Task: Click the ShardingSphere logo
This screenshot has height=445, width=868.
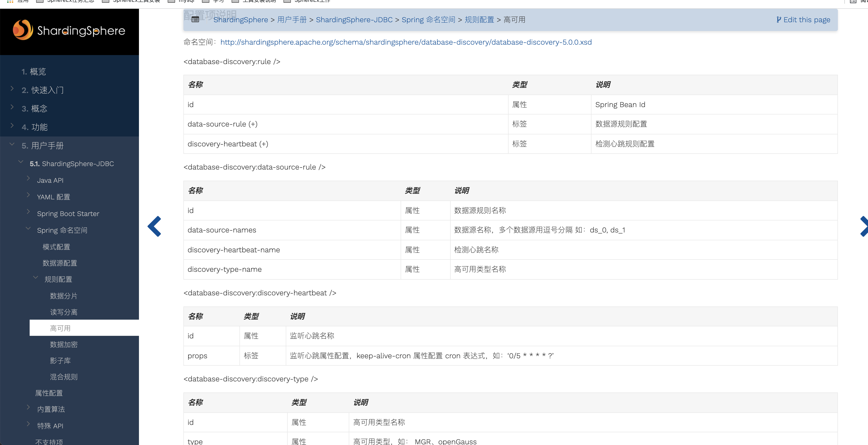Action: coord(69,30)
